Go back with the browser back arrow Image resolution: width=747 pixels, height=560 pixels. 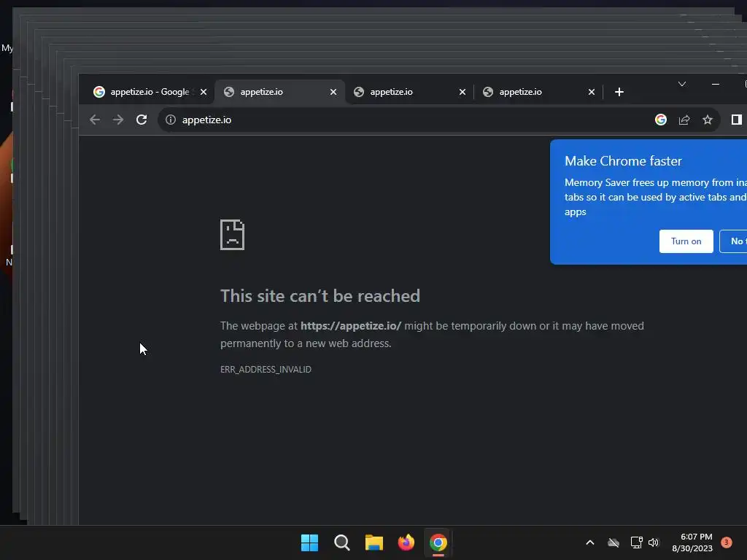(95, 120)
